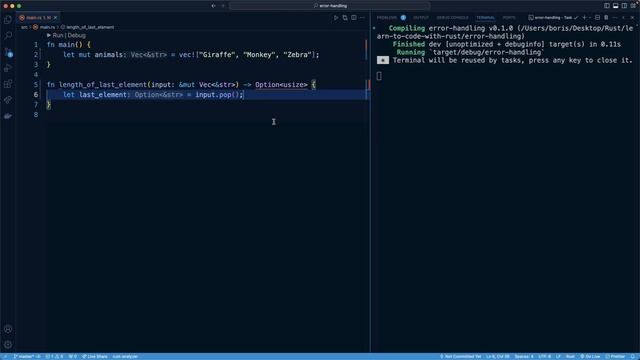Click the error-handling Task terminal entry
Viewport: 640px width, 360px height.
coord(553,18)
